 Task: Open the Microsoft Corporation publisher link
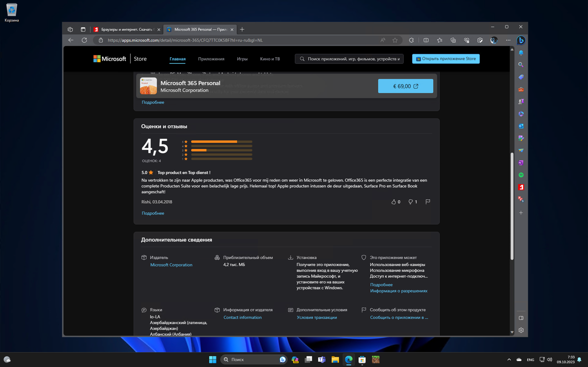click(171, 265)
